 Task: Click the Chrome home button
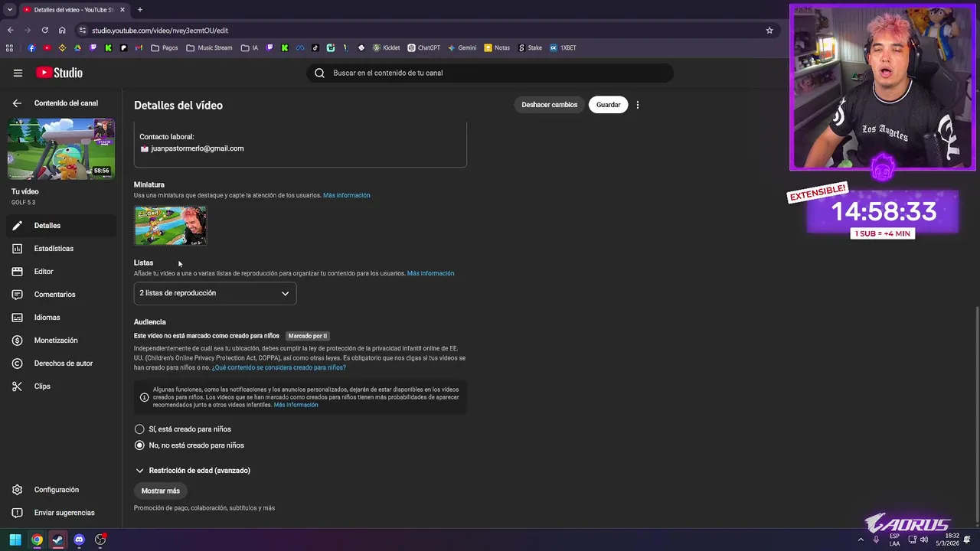point(62,31)
